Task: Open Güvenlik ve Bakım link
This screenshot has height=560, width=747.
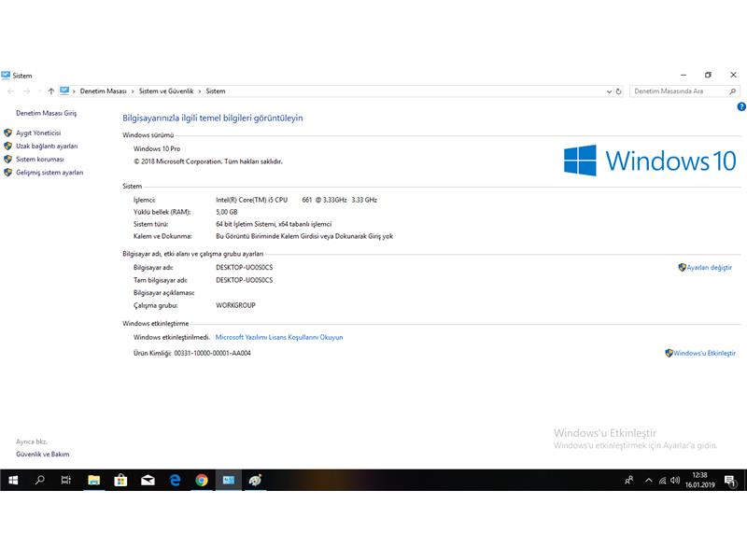Action: tap(42, 455)
